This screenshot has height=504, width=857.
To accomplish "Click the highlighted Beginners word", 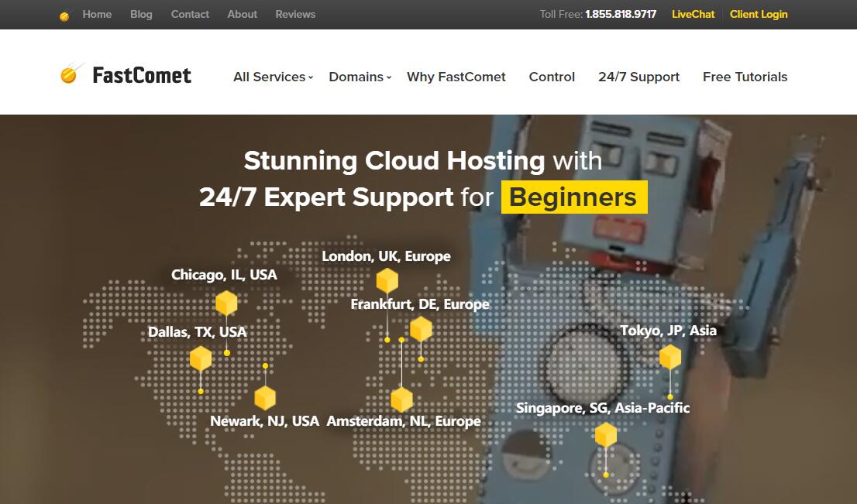I will click(574, 197).
